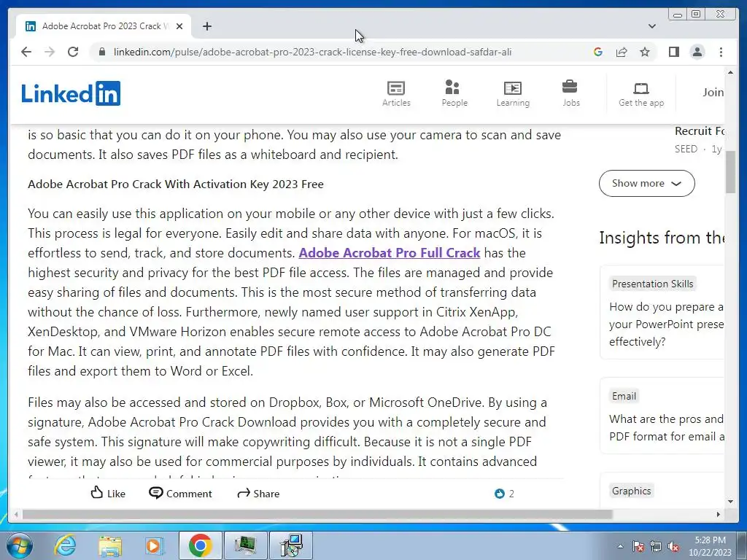The image size is (747, 560).
Task: Open the People nav item
Action: (x=454, y=93)
